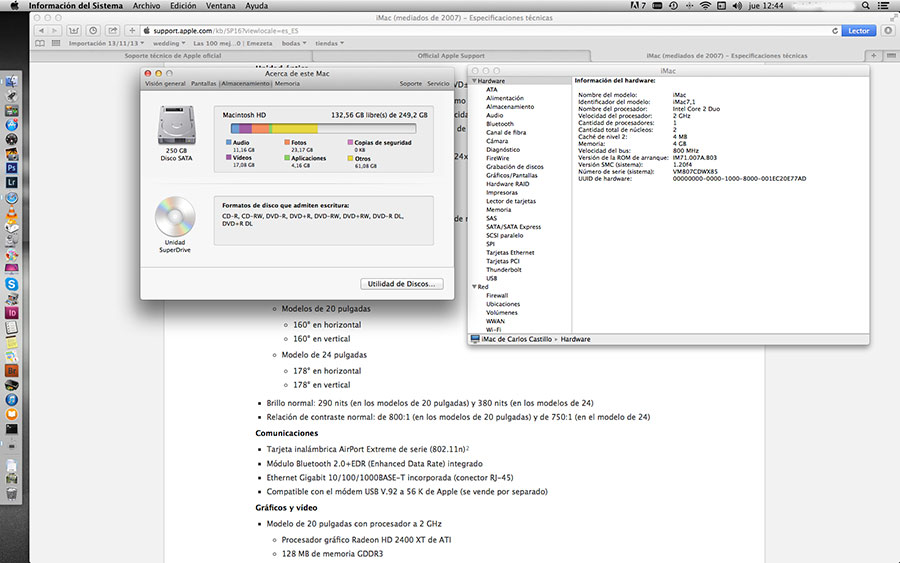Select Bluetooth in the hardware list

500,124
